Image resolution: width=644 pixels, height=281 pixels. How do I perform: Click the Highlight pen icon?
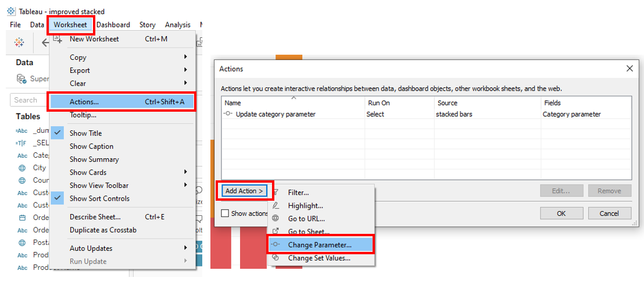[x=276, y=205]
